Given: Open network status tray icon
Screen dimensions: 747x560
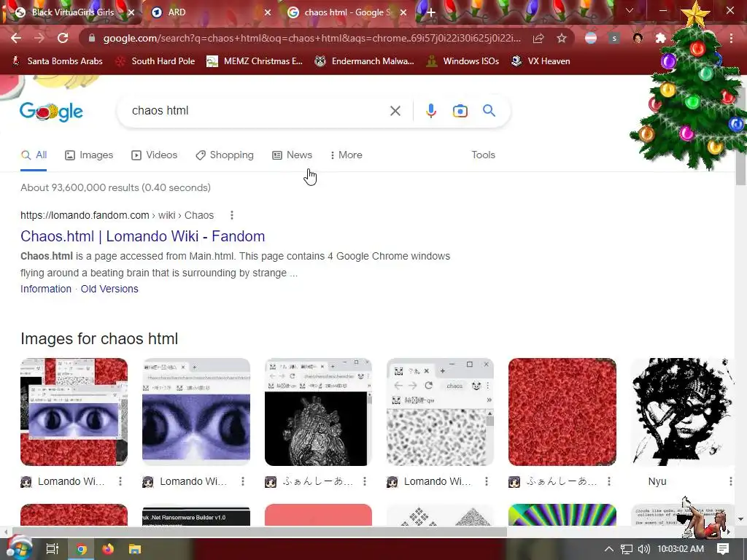Looking at the screenshot, I should (x=627, y=549).
